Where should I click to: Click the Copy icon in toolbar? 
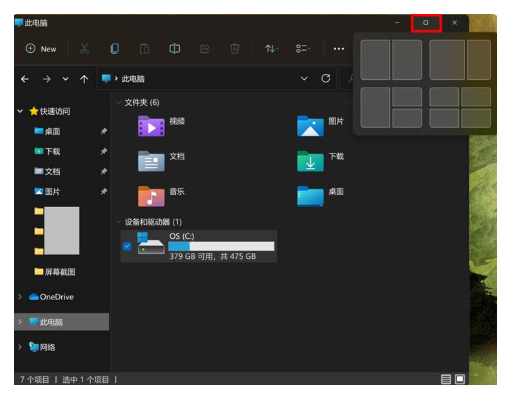[114, 49]
